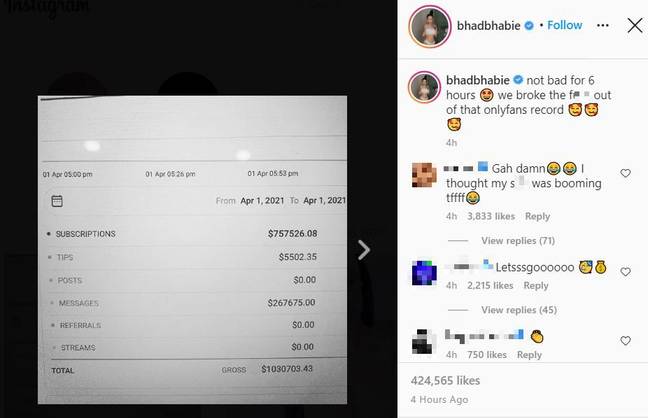Reply to the "Letsssgoooooo" comment
The height and width of the screenshot is (418, 648).
tap(536, 285)
